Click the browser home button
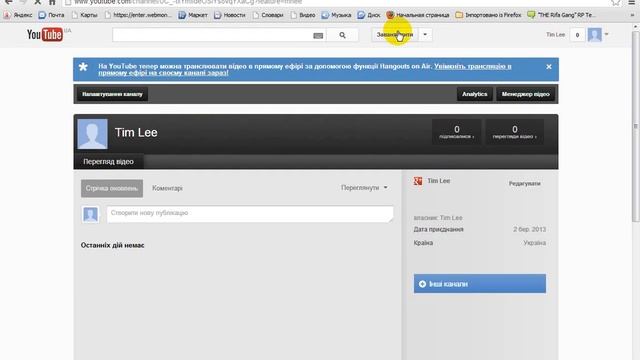640x360 pixels. pyautogui.click(x=52, y=2)
